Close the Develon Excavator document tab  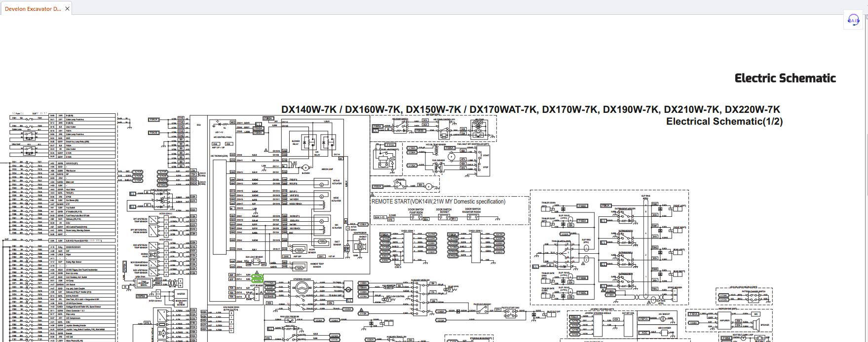point(68,9)
